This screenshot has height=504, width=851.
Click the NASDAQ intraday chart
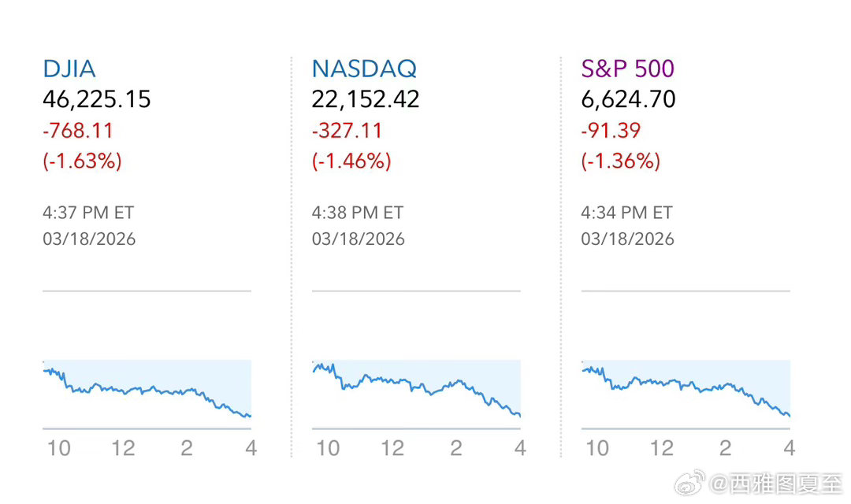coord(416,390)
